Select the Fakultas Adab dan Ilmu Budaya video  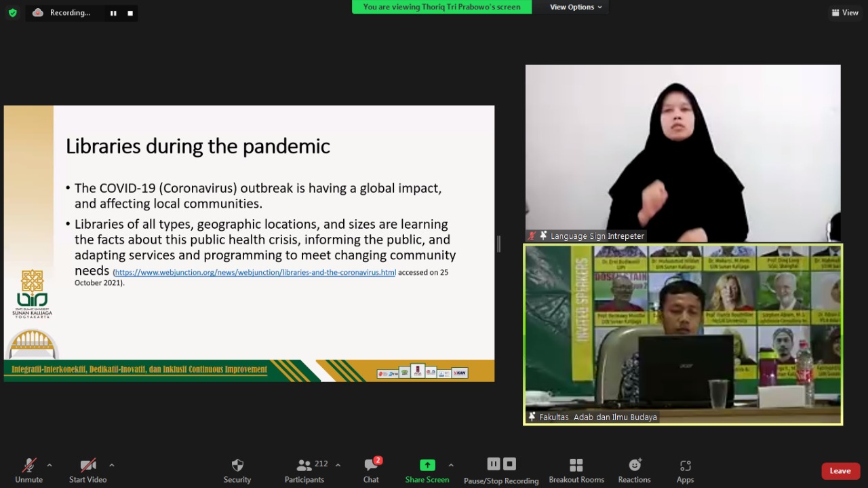pyautogui.click(x=683, y=335)
